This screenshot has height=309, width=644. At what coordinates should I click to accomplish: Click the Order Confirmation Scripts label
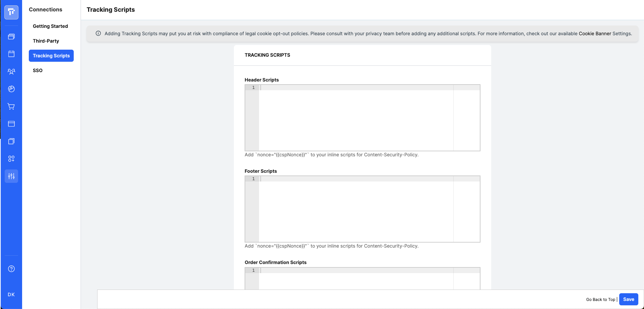coord(275,262)
